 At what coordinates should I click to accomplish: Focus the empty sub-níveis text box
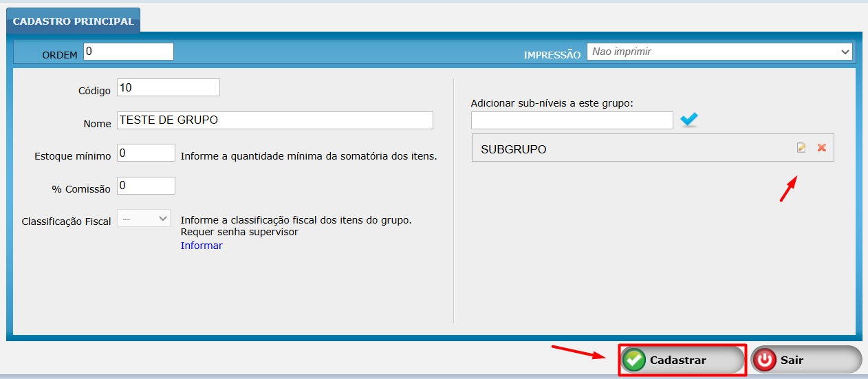pos(572,120)
